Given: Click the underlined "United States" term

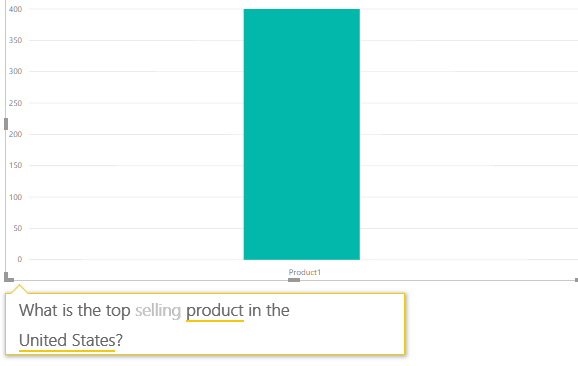Looking at the screenshot, I should click(67, 340).
